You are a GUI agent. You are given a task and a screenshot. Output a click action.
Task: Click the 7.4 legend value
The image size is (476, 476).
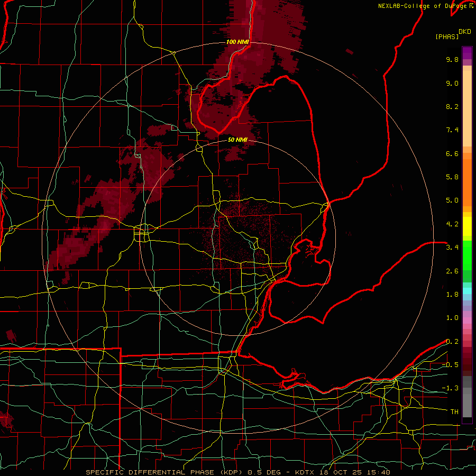pos(452,130)
